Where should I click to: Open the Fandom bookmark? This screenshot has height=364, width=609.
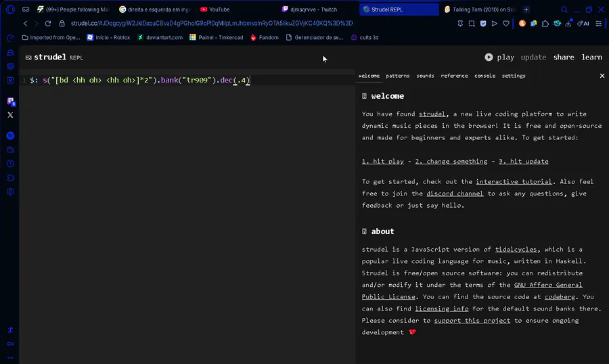click(x=264, y=37)
